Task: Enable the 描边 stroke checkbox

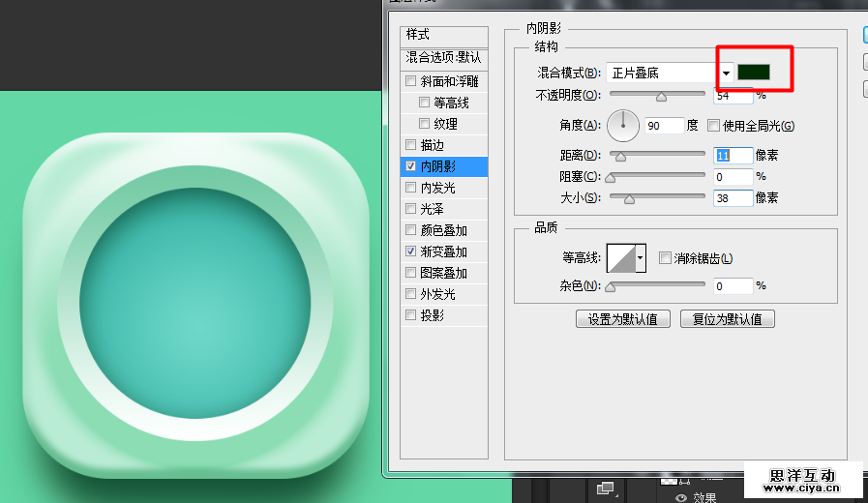Action: pos(410,145)
